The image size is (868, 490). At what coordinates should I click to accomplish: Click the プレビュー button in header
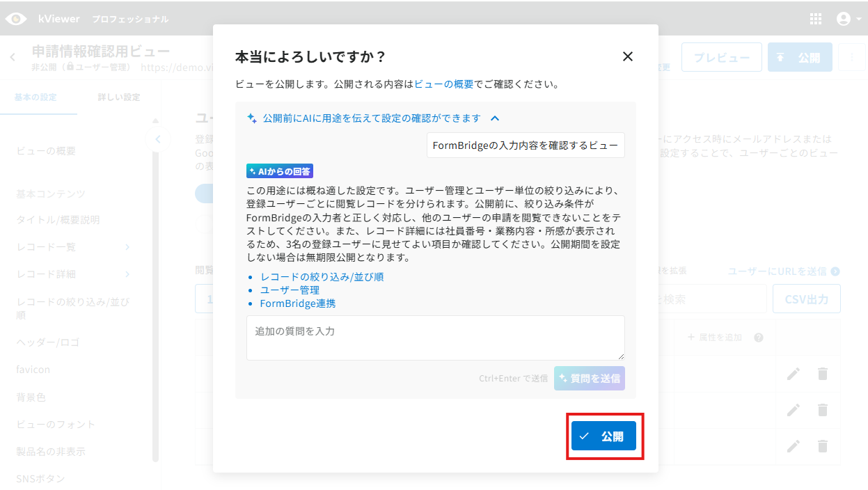(x=722, y=58)
